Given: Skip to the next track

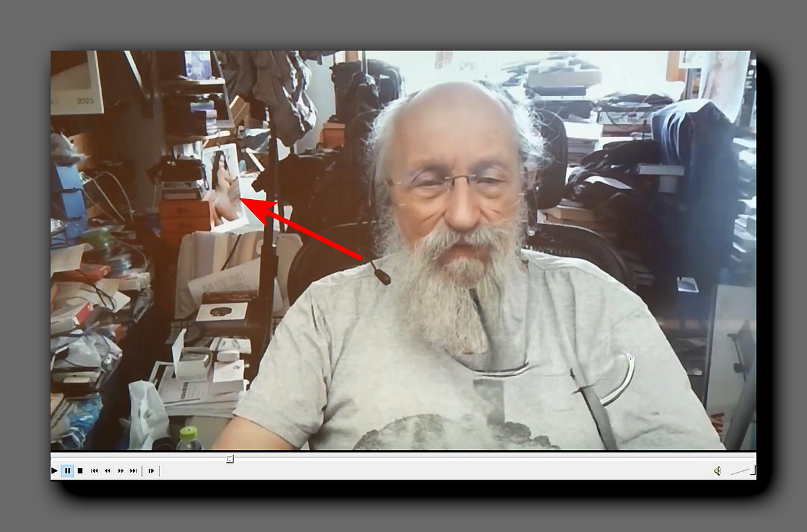Looking at the screenshot, I should 133,471.
